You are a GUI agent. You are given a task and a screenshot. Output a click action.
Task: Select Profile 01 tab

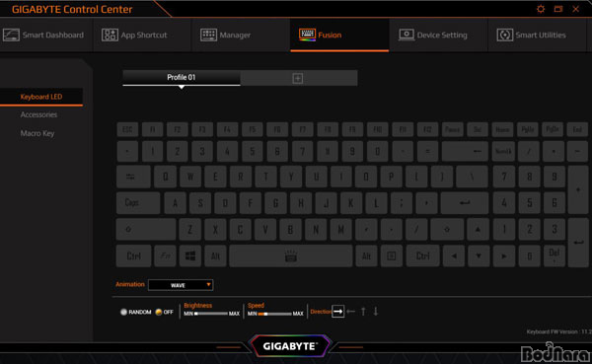182,77
